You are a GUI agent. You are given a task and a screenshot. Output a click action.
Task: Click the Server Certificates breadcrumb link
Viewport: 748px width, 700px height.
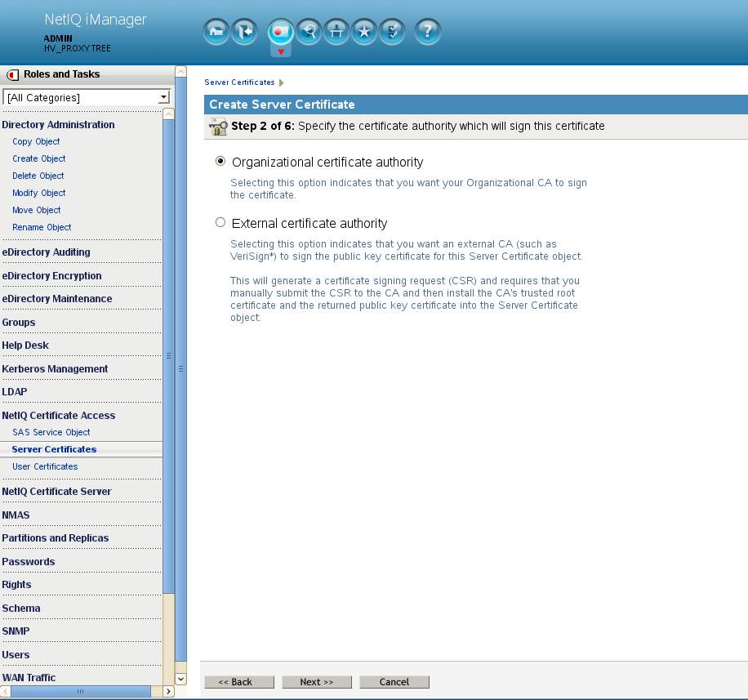pyautogui.click(x=239, y=82)
